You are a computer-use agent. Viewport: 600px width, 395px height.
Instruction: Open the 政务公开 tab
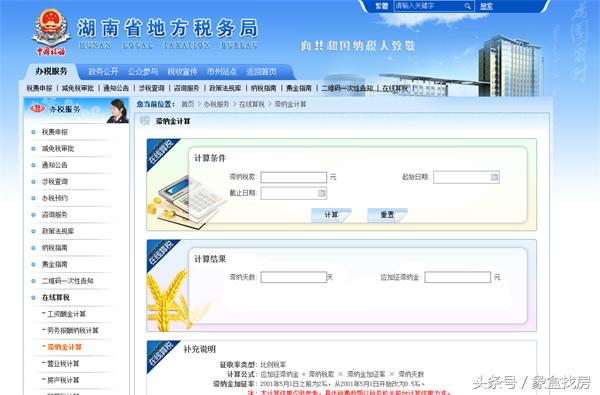pos(103,72)
